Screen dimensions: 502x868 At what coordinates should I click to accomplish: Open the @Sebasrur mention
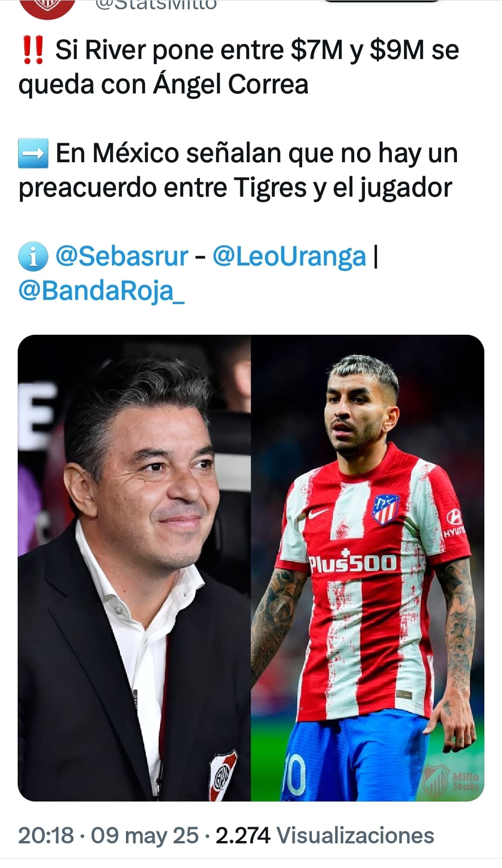122,256
